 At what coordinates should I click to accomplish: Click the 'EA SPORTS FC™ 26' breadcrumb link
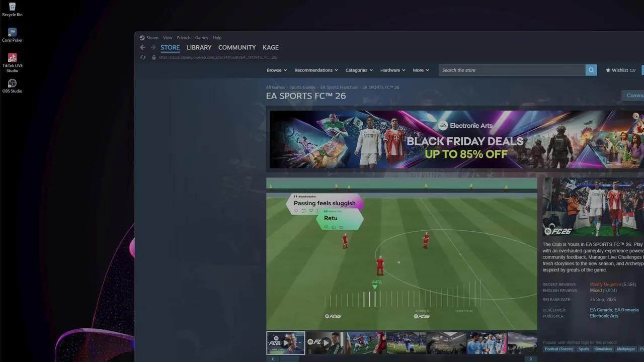tap(381, 87)
